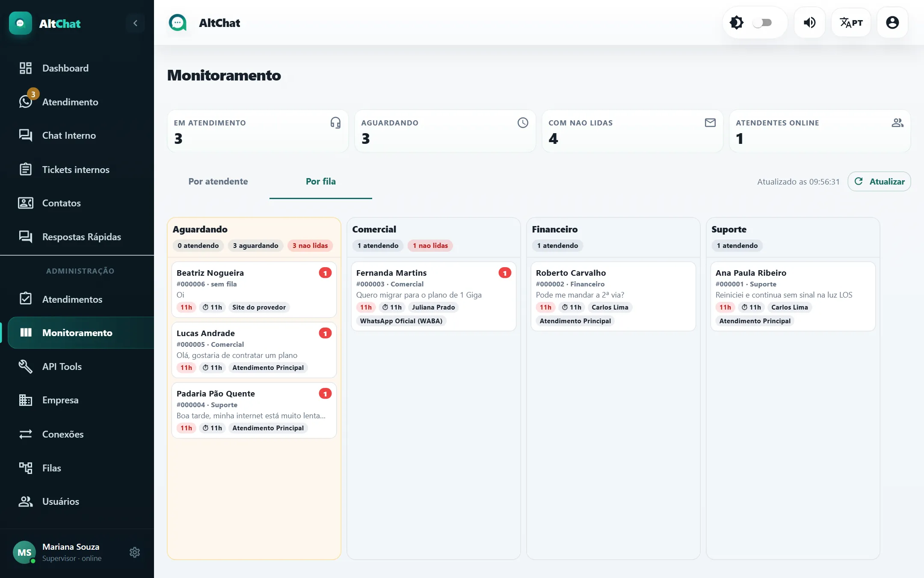Click the Atendimentos checklist icon under Administração

click(26, 298)
